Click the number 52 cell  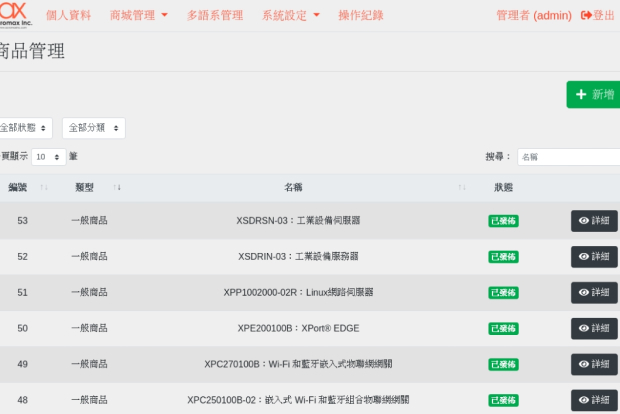click(23, 257)
